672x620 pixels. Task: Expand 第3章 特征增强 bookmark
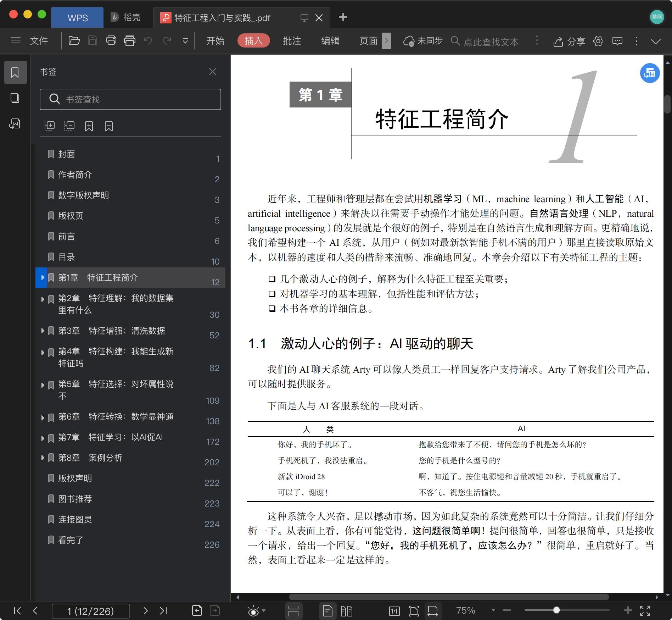point(43,331)
